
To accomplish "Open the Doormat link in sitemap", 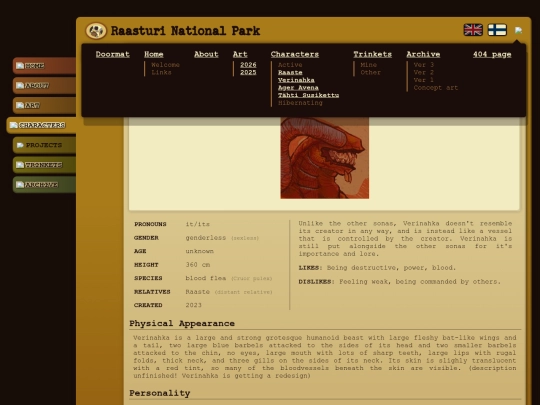I will click(113, 54).
